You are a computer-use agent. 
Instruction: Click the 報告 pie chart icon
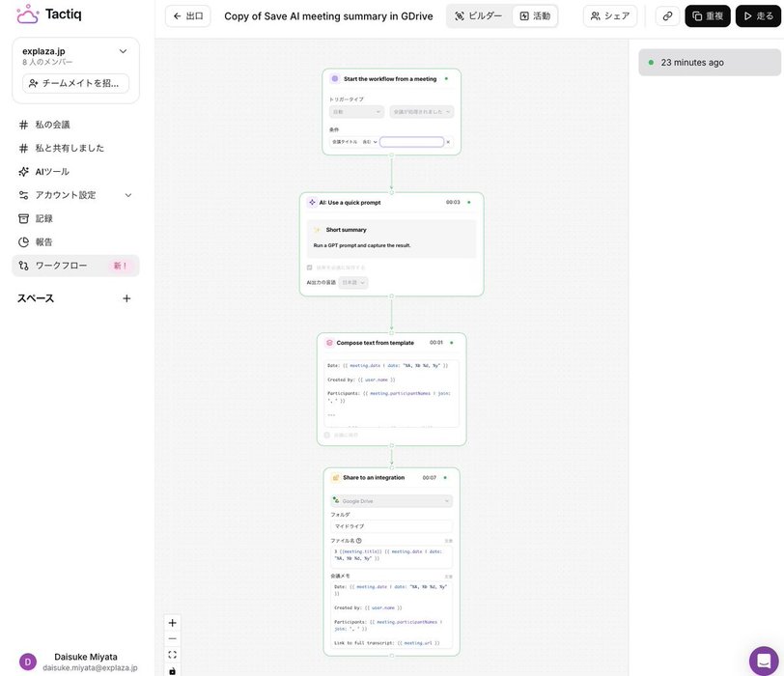[x=23, y=242]
